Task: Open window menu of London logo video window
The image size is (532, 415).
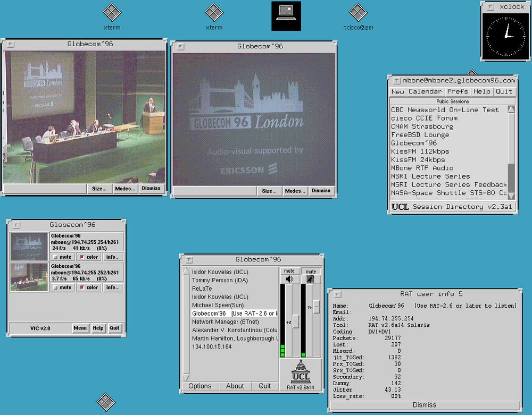Action: click(180, 46)
